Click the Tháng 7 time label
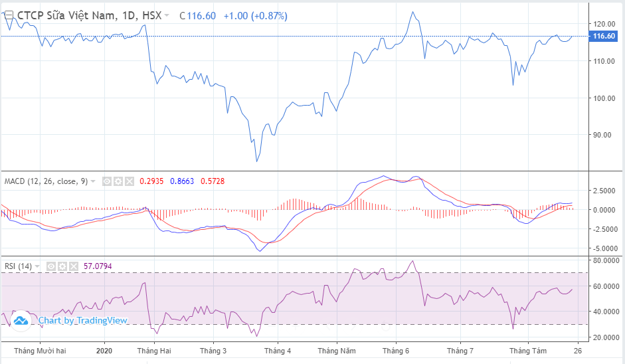Viewport: 625px width, 364px height. click(460, 351)
